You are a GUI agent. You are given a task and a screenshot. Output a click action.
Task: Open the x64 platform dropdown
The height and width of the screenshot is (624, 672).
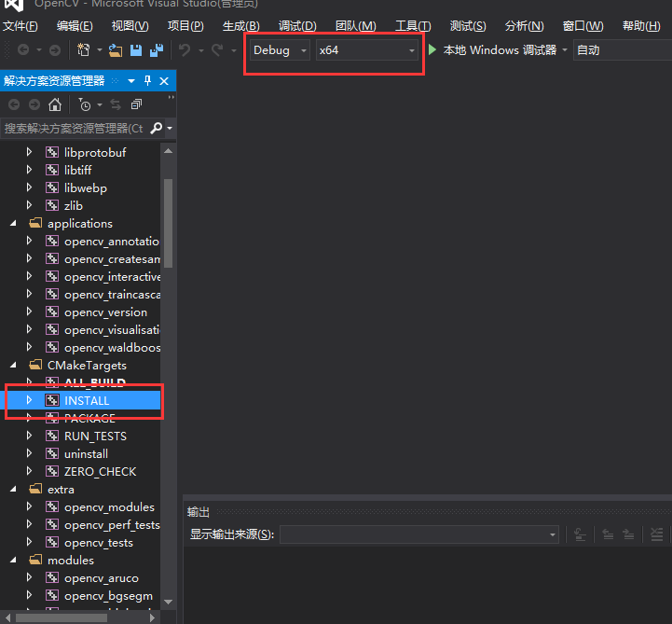pos(367,50)
